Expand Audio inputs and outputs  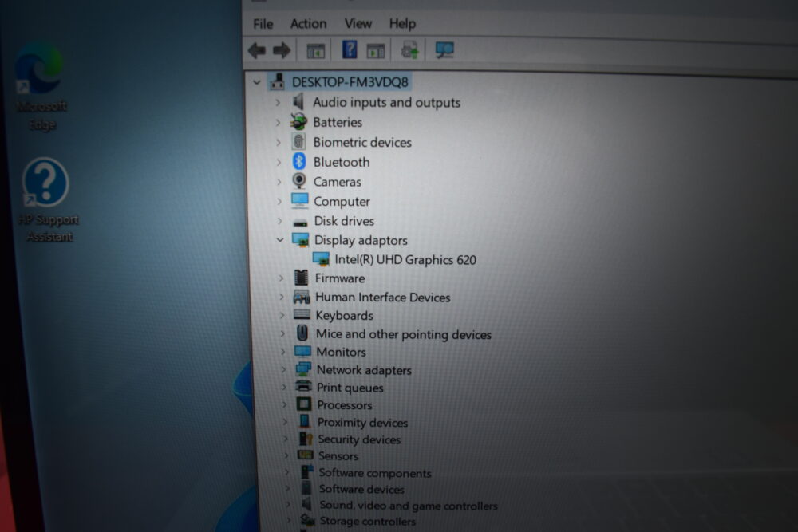278,102
